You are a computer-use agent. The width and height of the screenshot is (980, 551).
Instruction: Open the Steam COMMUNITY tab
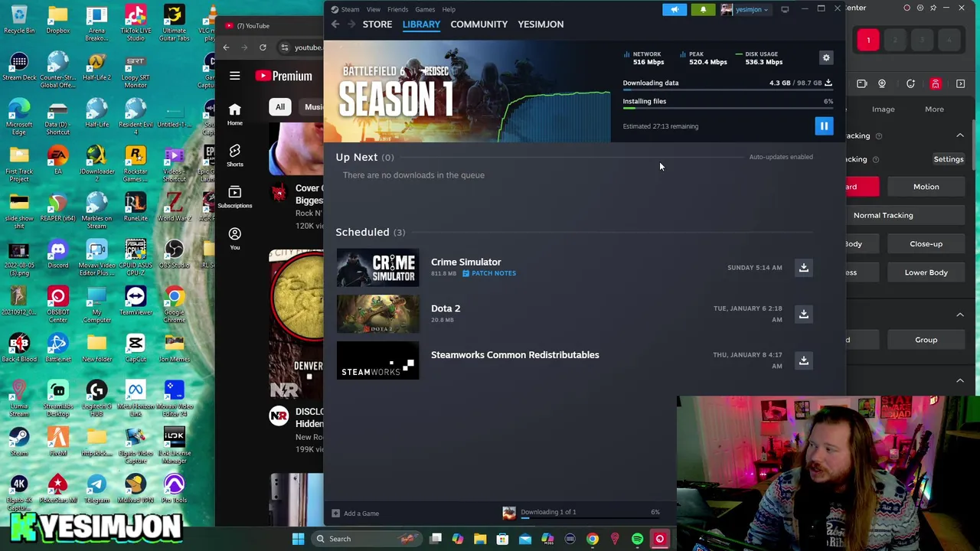click(x=479, y=24)
